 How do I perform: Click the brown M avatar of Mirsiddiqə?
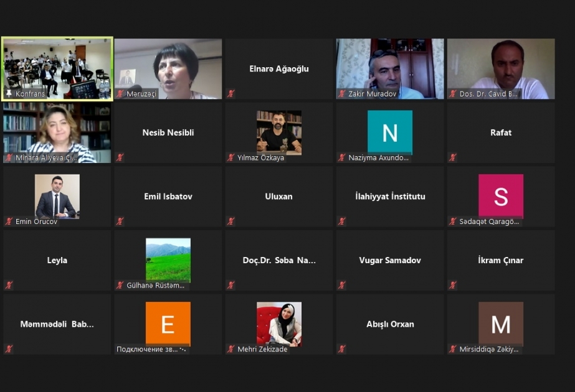pos(501,324)
